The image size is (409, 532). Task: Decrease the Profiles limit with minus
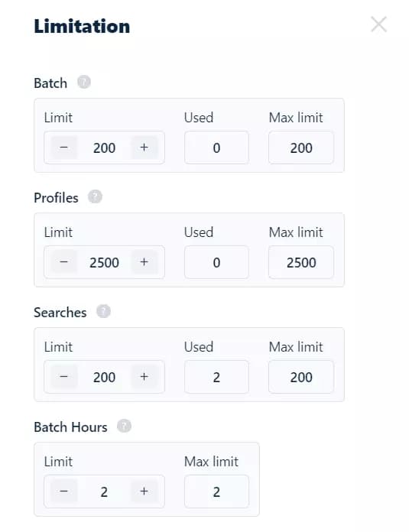click(x=63, y=262)
